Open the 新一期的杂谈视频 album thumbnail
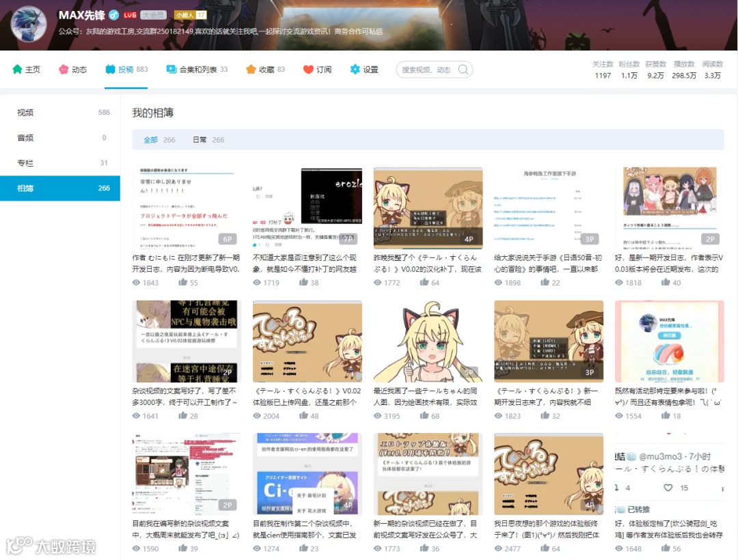The width and height of the screenshot is (738, 560). coord(428,474)
